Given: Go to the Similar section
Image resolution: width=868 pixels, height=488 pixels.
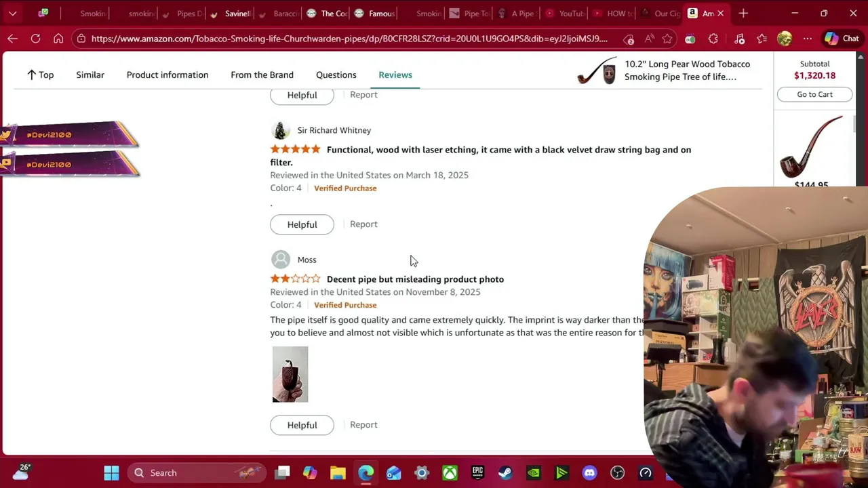Looking at the screenshot, I should click(x=90, y=75).
